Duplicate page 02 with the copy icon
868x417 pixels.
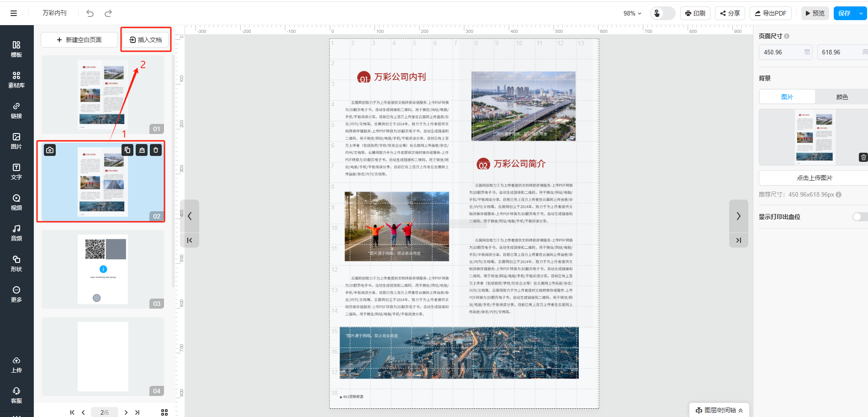point(127,150)
